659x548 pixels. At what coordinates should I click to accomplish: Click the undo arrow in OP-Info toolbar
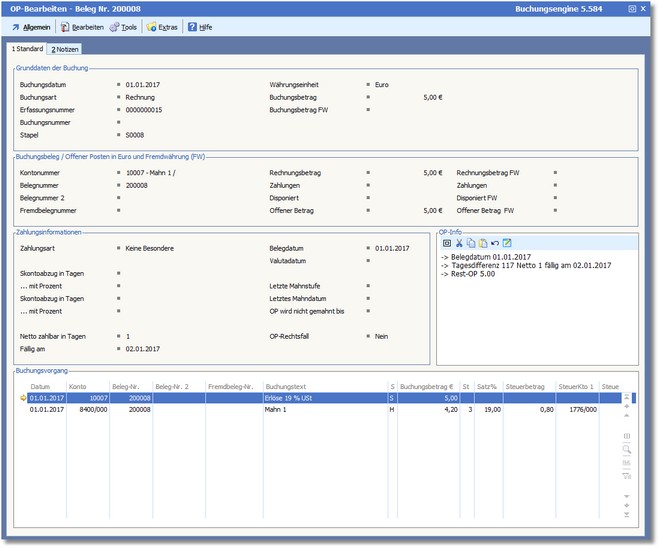tap(495, 243)
